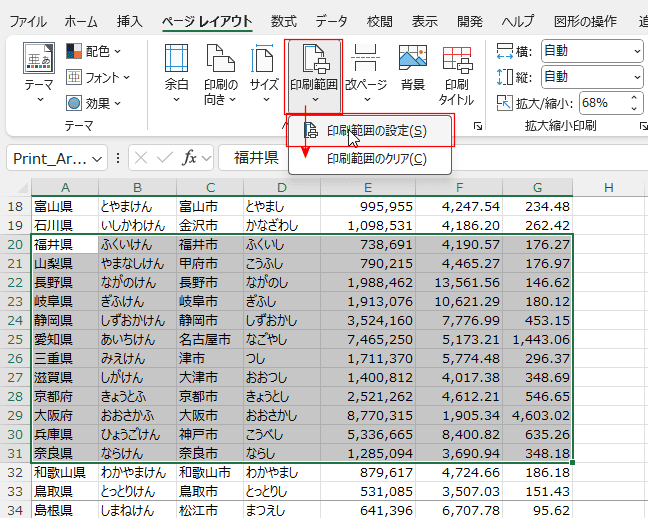648x518 pixels.
Task: Open the ファイル tab
Action: pyautogui.click(x=28, y=21)
